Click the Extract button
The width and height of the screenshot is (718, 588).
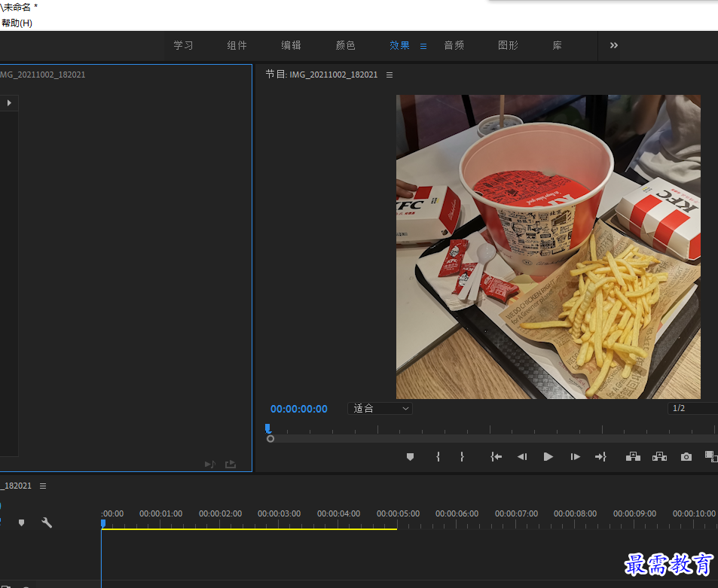point(659,457)
